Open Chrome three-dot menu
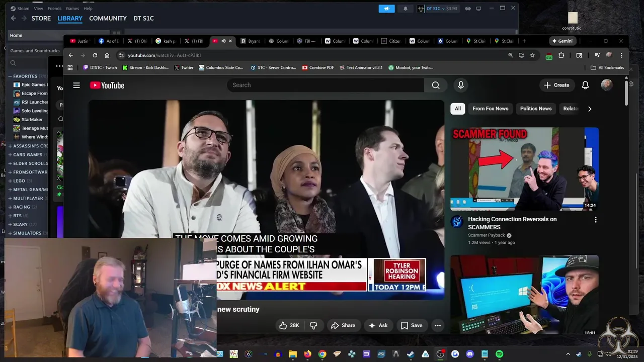The height and width of the screenshot is (362, 644). tap(621, 55)
